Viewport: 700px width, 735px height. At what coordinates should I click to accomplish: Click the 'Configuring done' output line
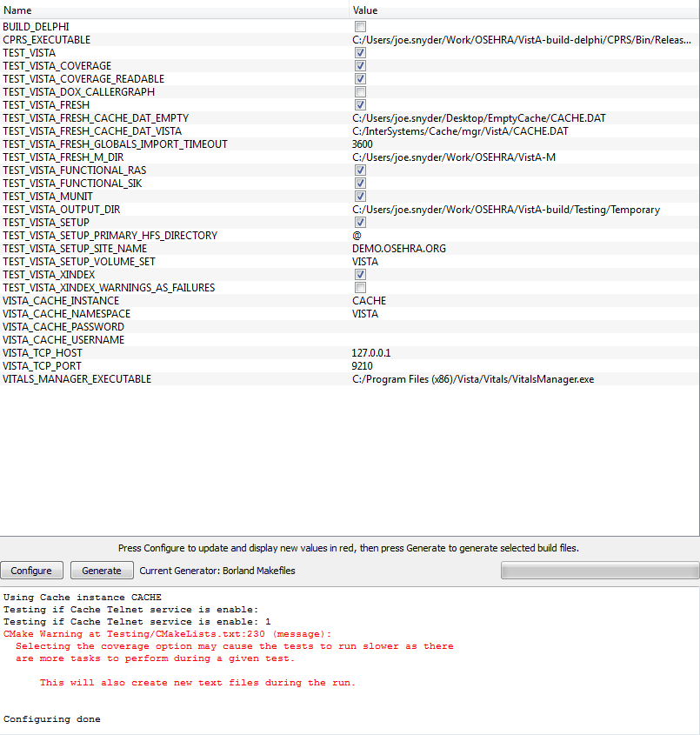pos(52,719)
